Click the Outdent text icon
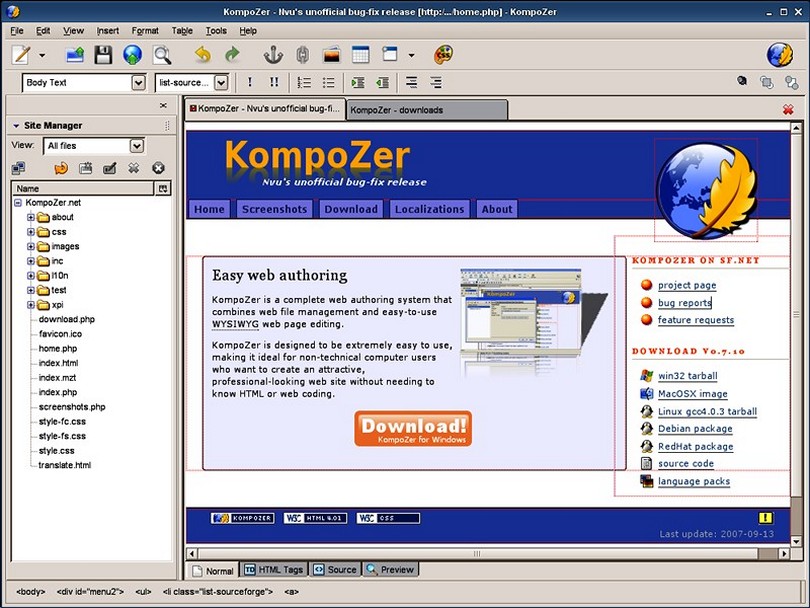The height and width of the screenshot is (608, 810). (x=382, y=83)
